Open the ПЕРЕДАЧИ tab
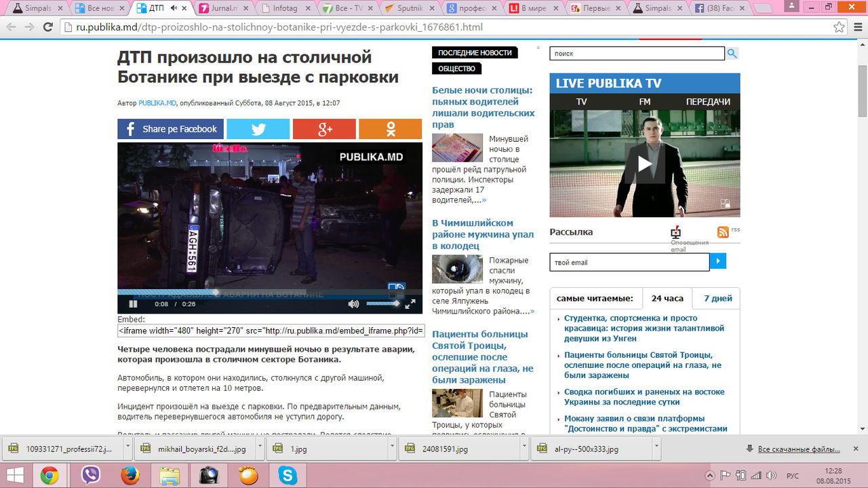Screen dimensions: 868x488 tap(708, 102)
